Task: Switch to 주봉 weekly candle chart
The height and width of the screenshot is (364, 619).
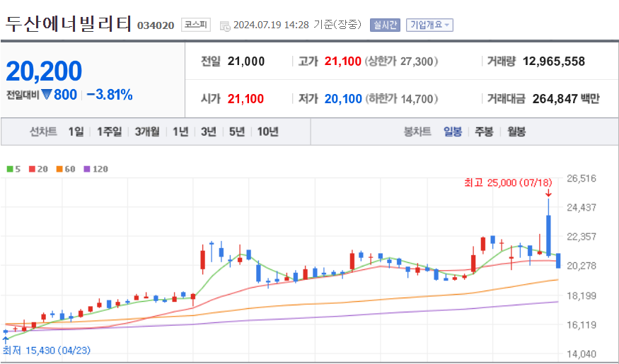Action: click(x=484, y=131)
